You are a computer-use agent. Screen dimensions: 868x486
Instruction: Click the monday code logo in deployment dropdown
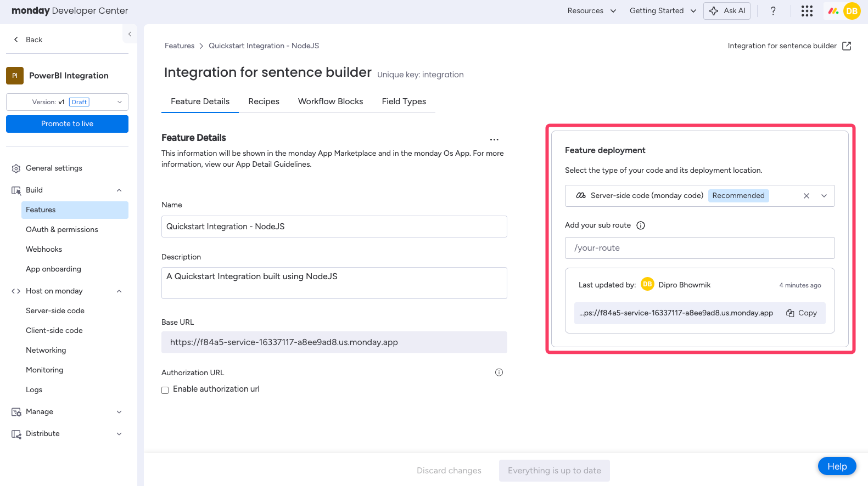pyautogui.click(x=581, y=196)
